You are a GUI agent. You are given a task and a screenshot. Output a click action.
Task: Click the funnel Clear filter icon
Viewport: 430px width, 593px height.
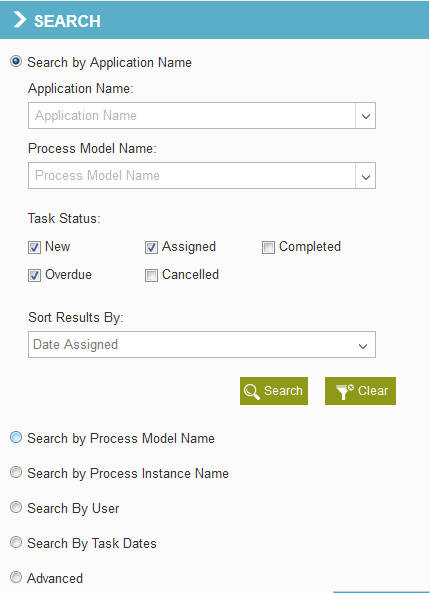345,391
